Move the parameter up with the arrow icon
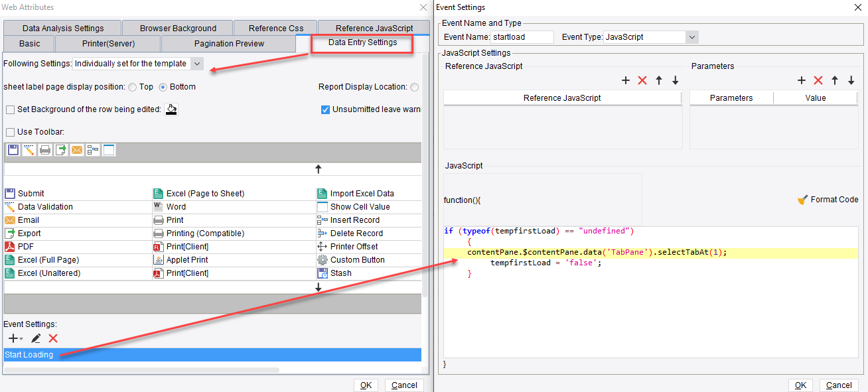Viewport: 868px width, 392px height. pos(835,80)
